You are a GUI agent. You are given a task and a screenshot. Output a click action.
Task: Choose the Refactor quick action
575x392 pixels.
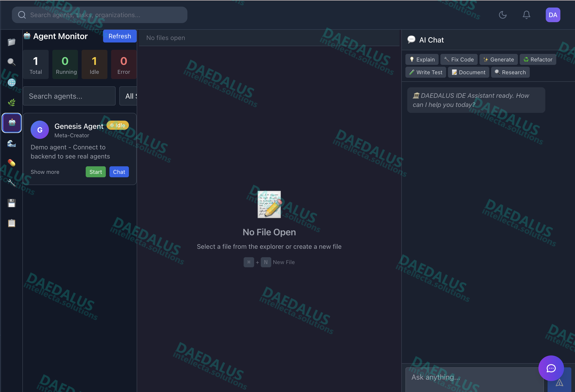click(x=538, y=59)
